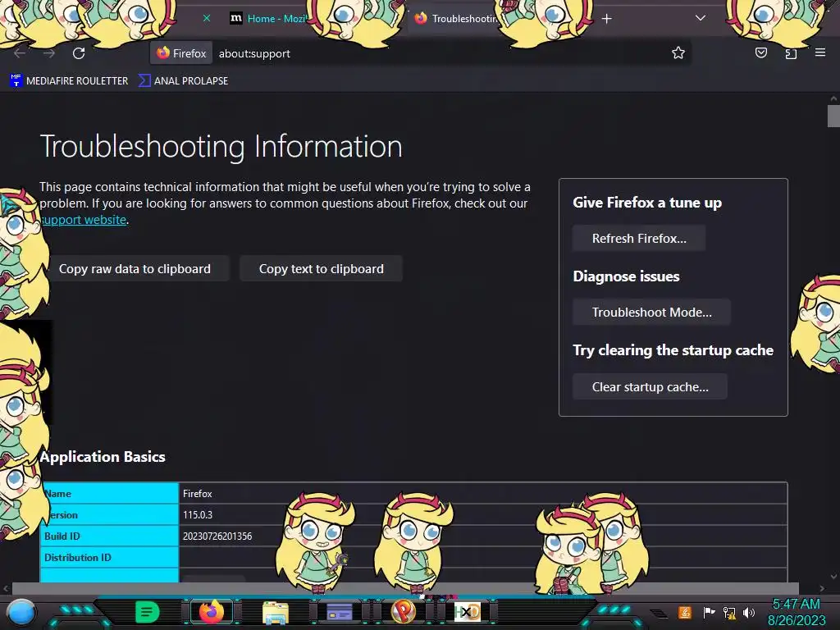Open the clock showing 5:47 AM
This screenshot has width=840, height=630.
pyautogui.click(x=797, y=612)
